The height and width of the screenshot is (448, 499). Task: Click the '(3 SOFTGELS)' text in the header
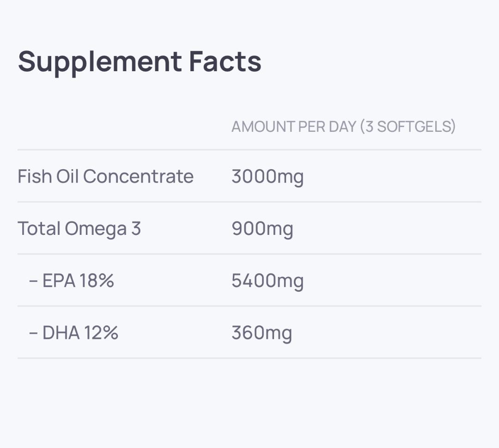[408, 126]
